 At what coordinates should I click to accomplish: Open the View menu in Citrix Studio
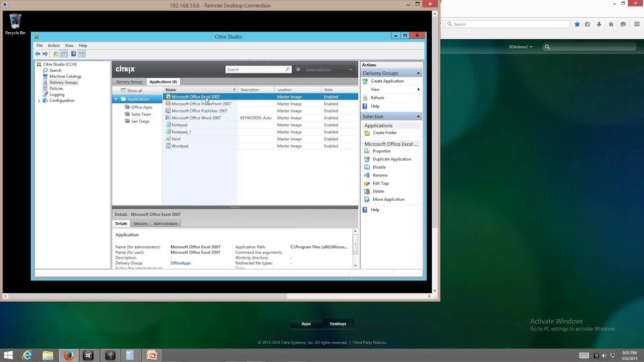69,46
